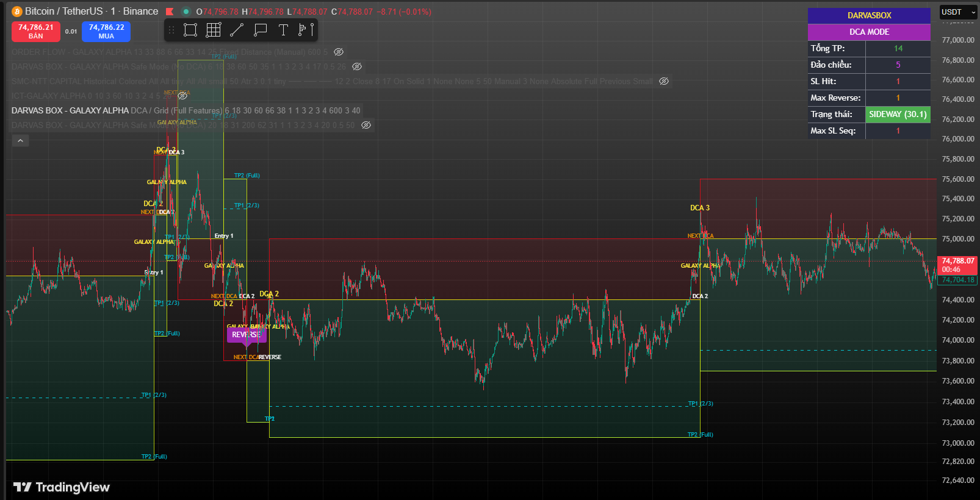This screenshot has height=500, width=980.
Task: Unhide the SMC-NTT CAPITAL indicator
Action: [x=664, y=81]
